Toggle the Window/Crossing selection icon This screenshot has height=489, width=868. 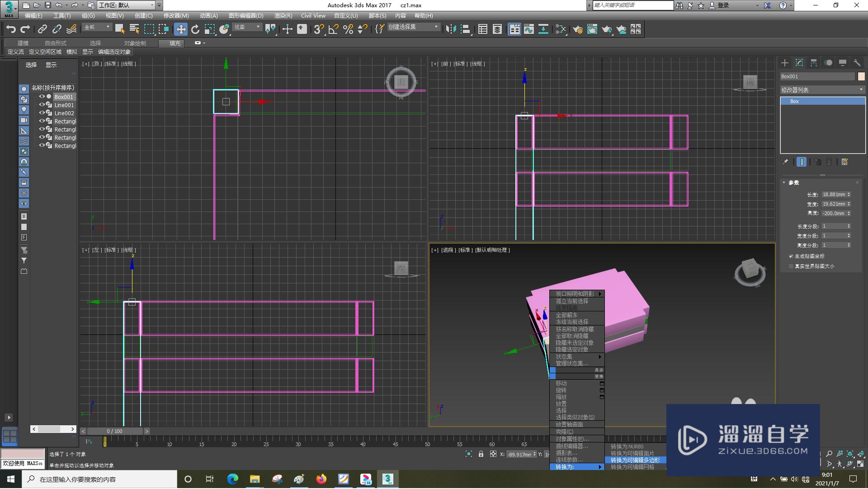tap(163, 29)
